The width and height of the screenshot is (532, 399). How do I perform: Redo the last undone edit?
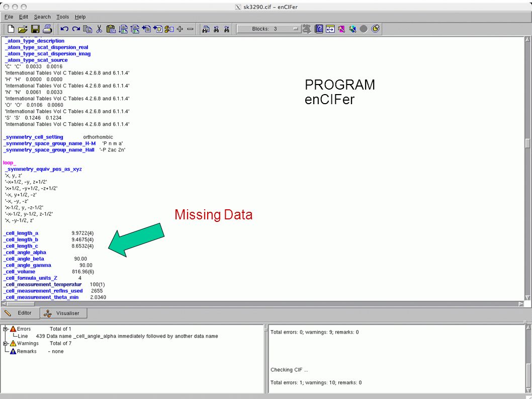pos(76,29)
